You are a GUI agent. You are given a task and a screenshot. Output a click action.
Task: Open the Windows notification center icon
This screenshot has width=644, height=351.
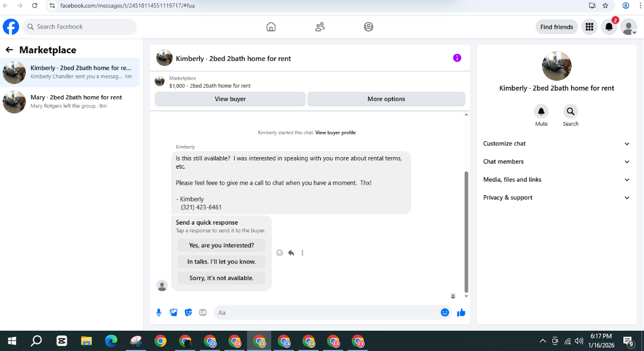coord(628,341)
